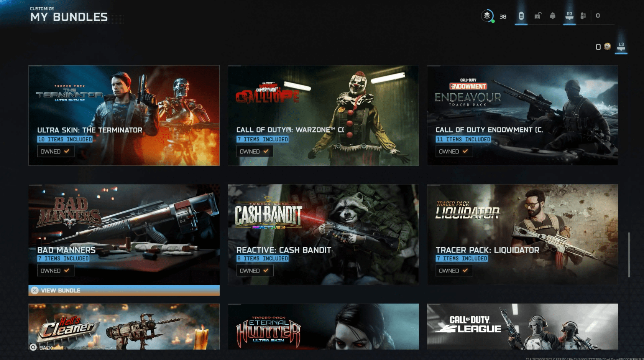This screenshot has width=644, height=360.
Task: Open the notifications bell icon
Action: [x=552, y=16]
